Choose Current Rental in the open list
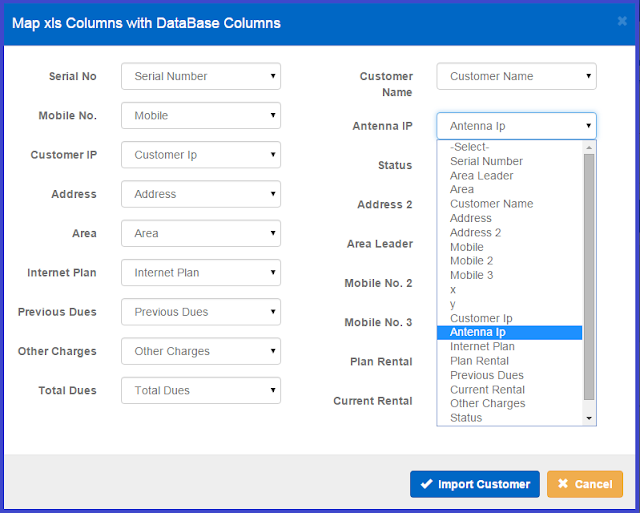The height and width of the screenshot is (513, 640). [509, 389]
